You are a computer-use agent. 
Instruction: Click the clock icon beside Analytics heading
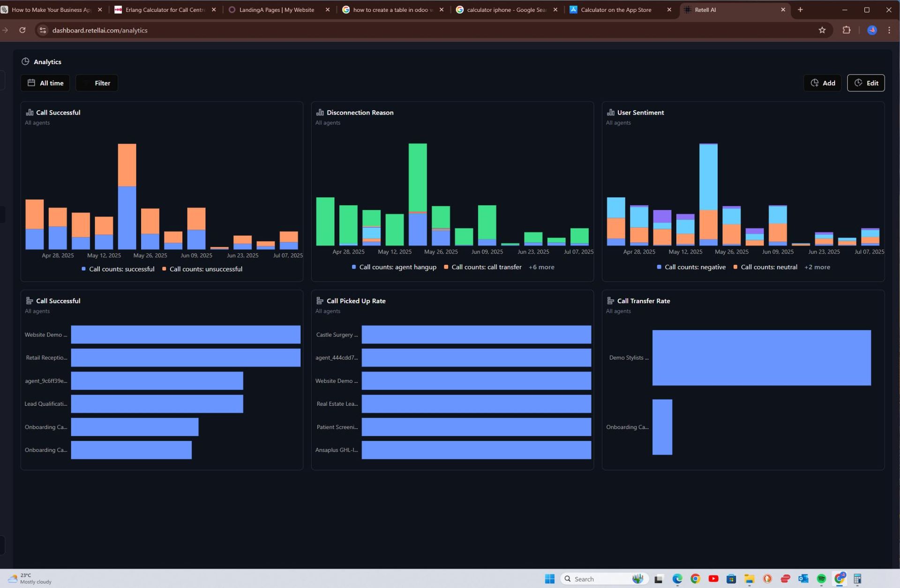[25, 61]
